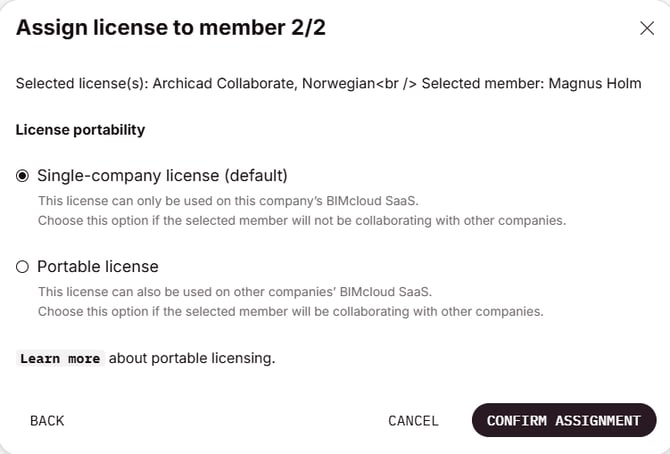Close the Assign license dialog
Screen dimensions: 670x454
[x=647, y=28]
